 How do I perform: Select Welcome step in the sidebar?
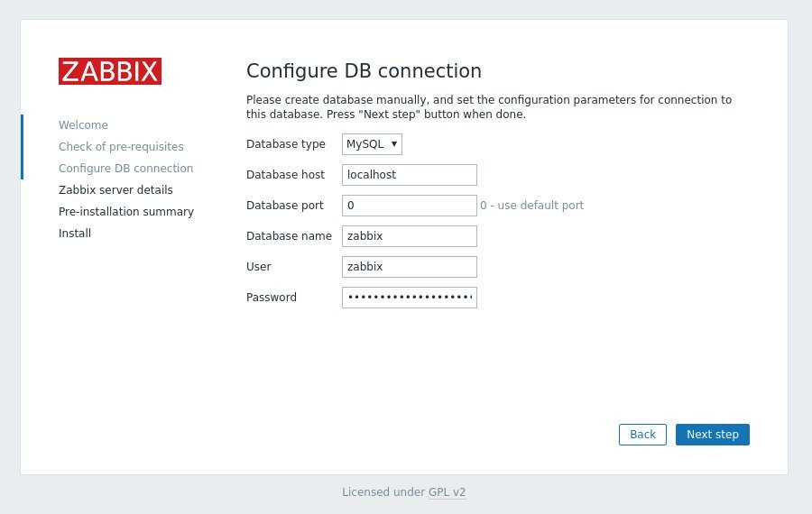(x=83, y=125)
